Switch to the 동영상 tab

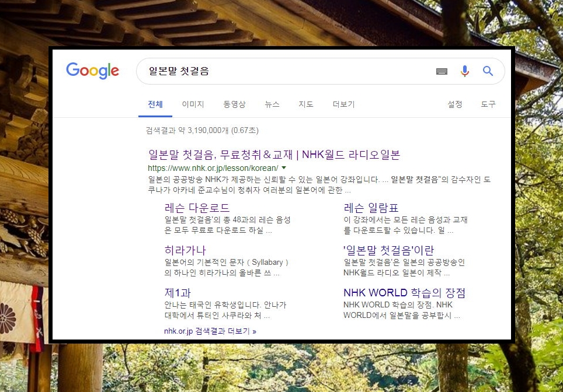[234, 104]
